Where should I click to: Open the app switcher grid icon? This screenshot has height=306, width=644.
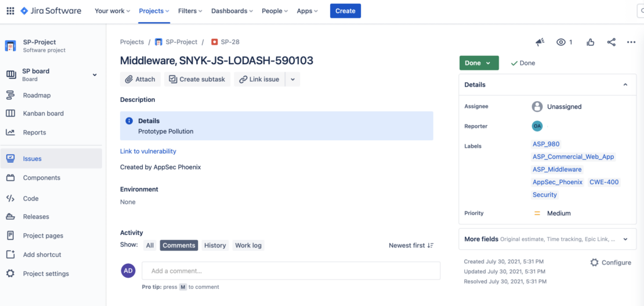point(10,11)
